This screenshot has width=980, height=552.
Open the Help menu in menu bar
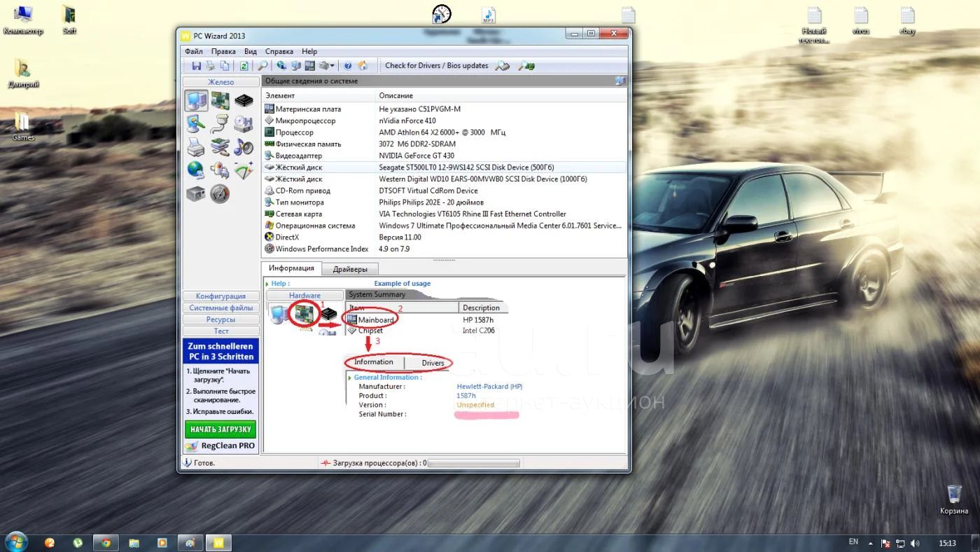309,51
